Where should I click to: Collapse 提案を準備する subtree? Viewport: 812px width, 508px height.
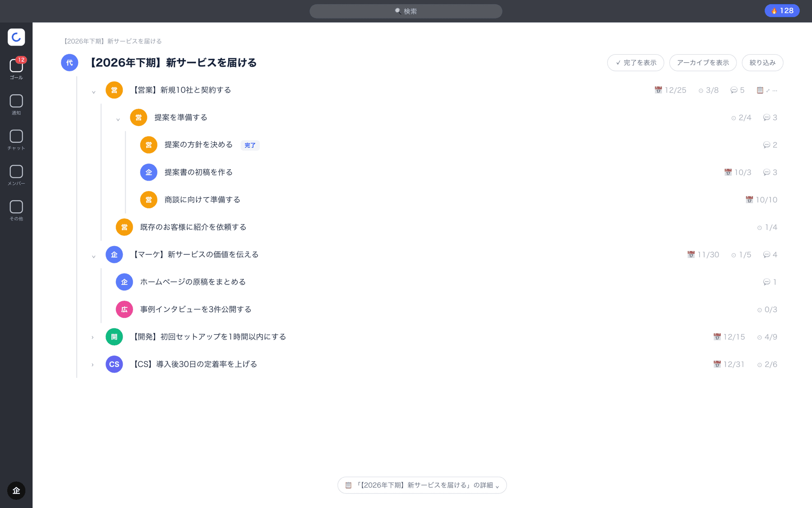(118, 119)
